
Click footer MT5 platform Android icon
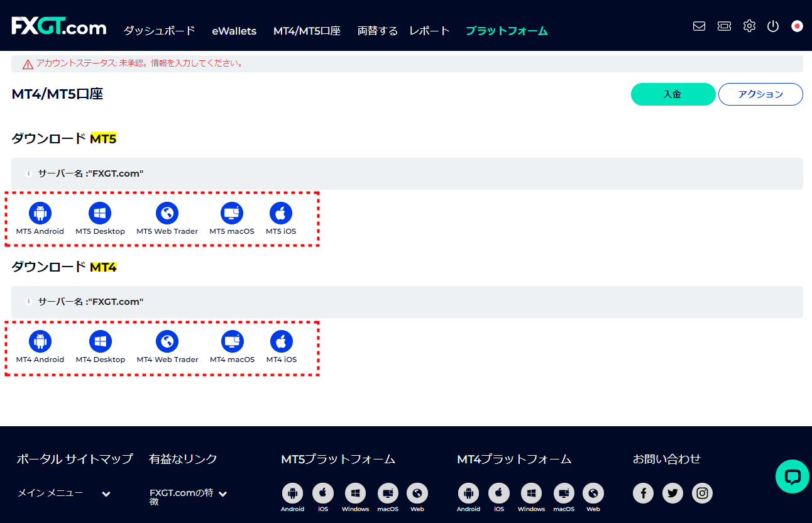[x=292, y=493]
